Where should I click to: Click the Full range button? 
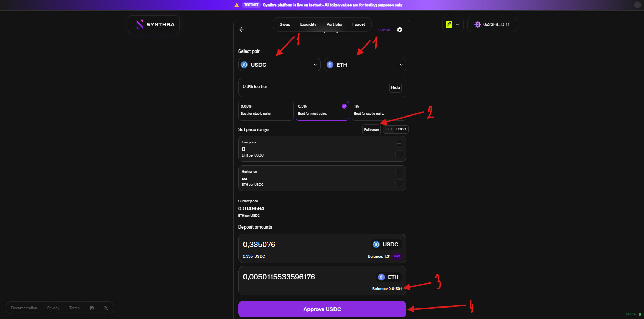(x=371, y=130)
